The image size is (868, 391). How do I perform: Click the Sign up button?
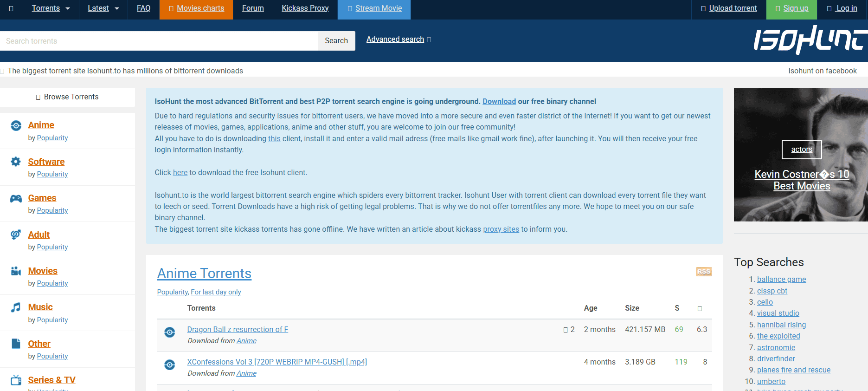791,8
